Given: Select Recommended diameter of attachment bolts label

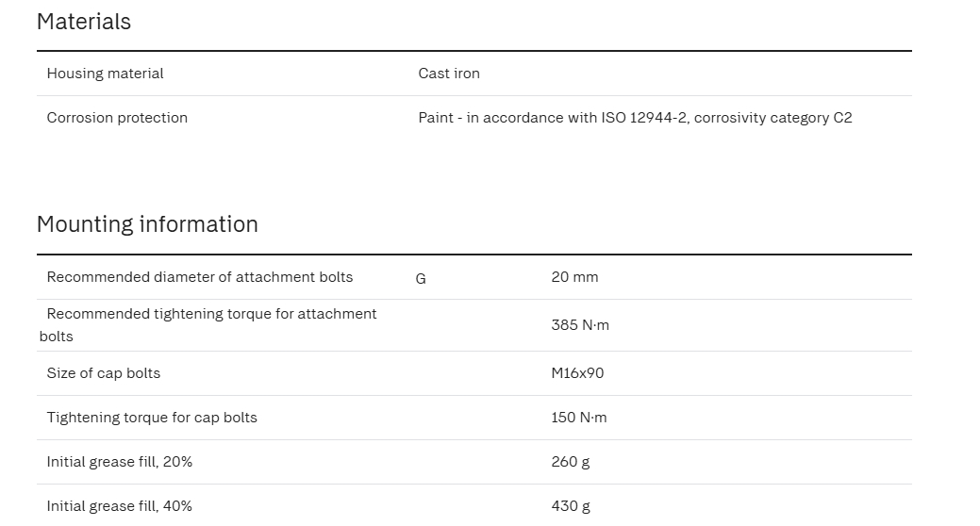Looking at the screenshot, I should click(200, 277).
